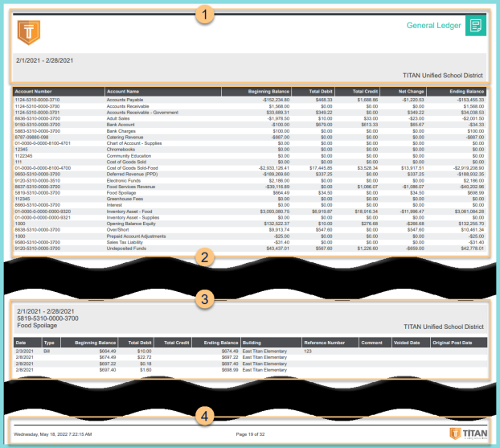Click the 2/3/2021 date in detail table
The height and width of the screenshot is (448, 500).
[25, 351]
